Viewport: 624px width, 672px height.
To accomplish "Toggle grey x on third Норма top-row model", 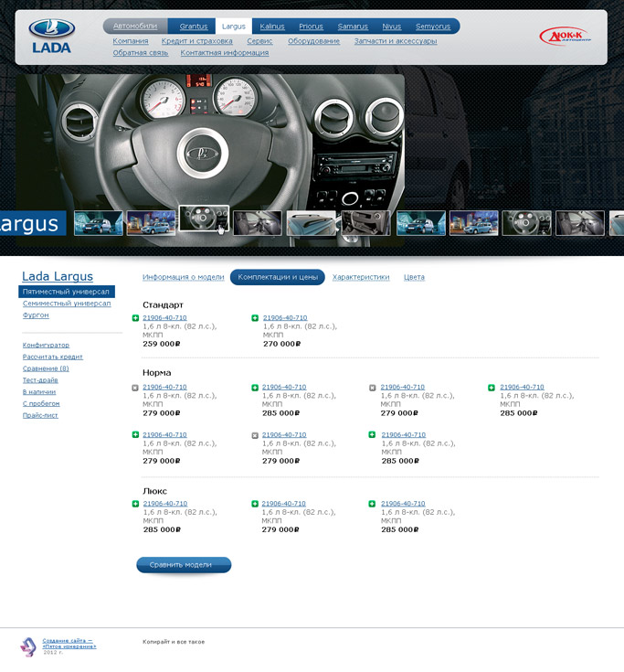I will tap(373, 388).
